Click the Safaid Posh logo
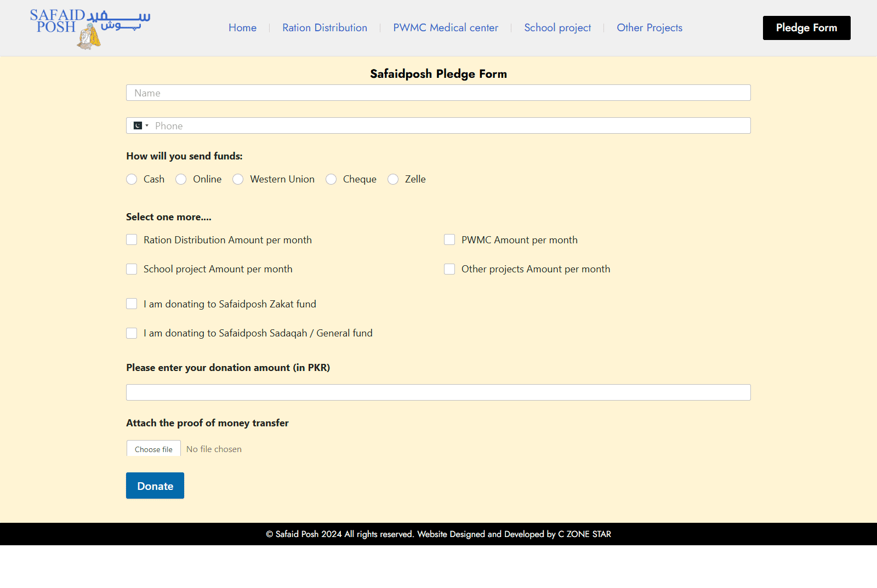This screenshot has width=877, height=588. click(90, 28)
